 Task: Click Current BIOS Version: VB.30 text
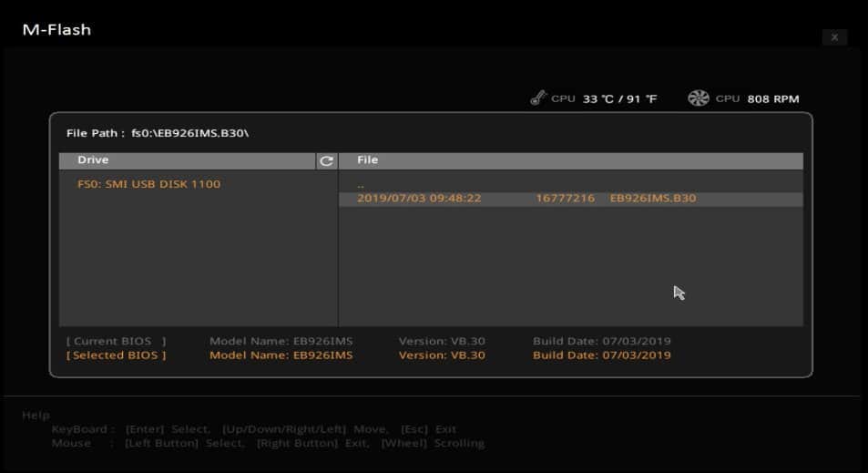(442, 341)
